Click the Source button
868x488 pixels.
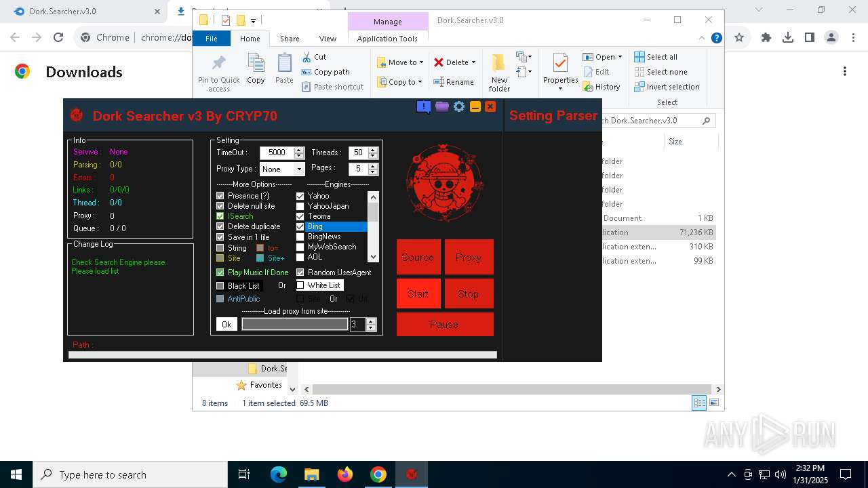click(x=418, y=258)
